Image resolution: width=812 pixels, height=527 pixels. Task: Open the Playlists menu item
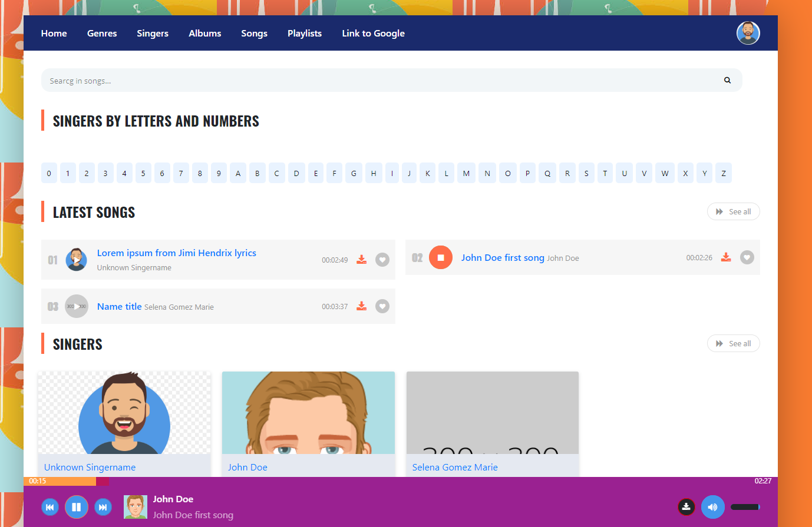pyautogui.click(x=304, y=34)
